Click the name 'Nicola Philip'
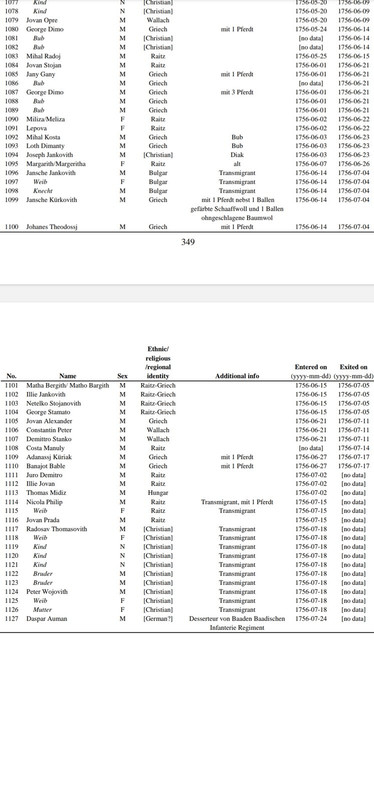 (x=45, y=502)
